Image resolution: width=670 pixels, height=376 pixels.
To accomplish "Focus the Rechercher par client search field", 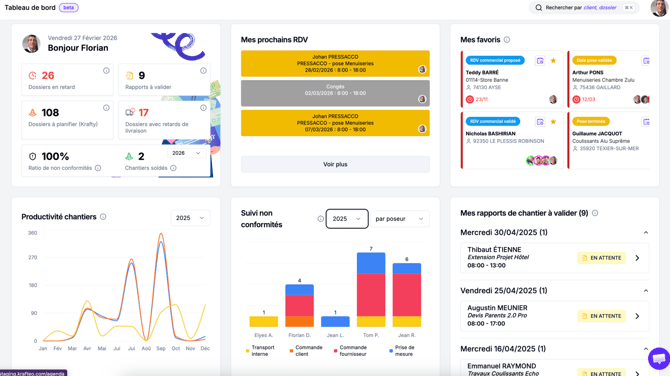I will coord(584,8).
